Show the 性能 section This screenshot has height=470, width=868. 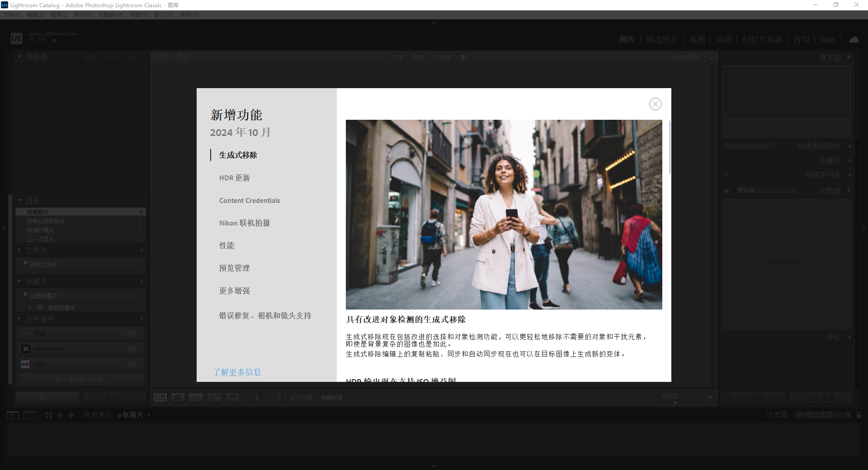click(226, 245)
